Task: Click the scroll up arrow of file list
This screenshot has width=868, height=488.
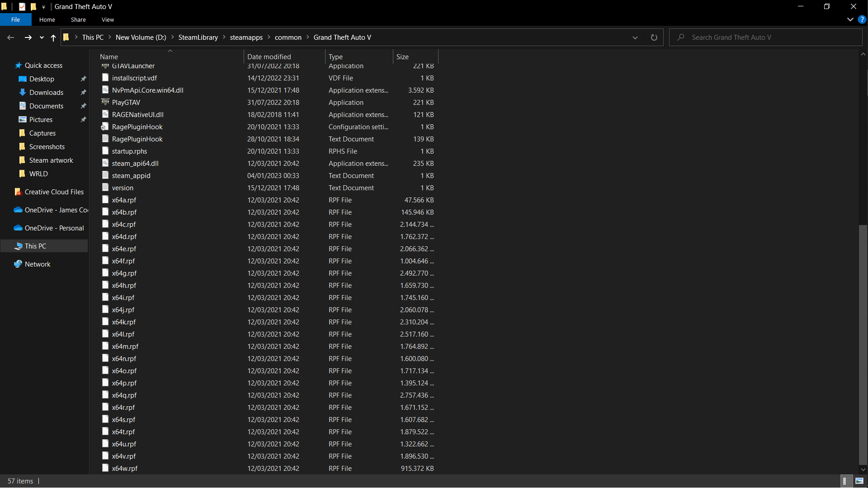Action: tap(863, 54)
